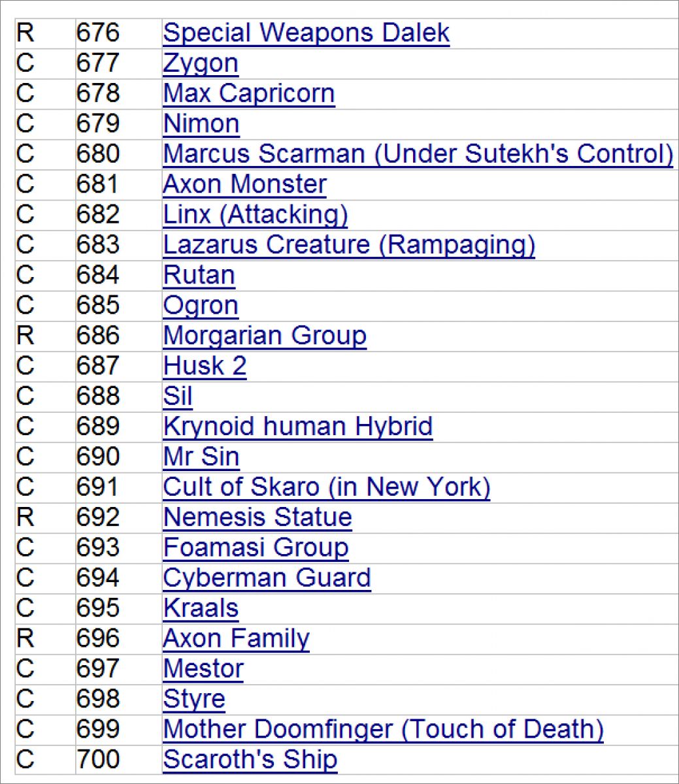Click the Scaroth's Ship link
This screenshot has width=679, height=784.
click(x=250, y=760)
